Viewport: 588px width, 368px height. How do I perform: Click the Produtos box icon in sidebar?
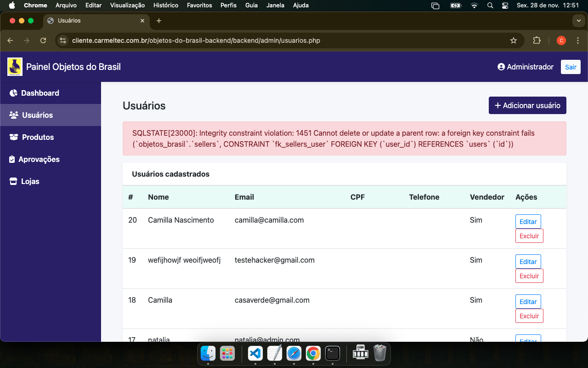click(14, 137)
